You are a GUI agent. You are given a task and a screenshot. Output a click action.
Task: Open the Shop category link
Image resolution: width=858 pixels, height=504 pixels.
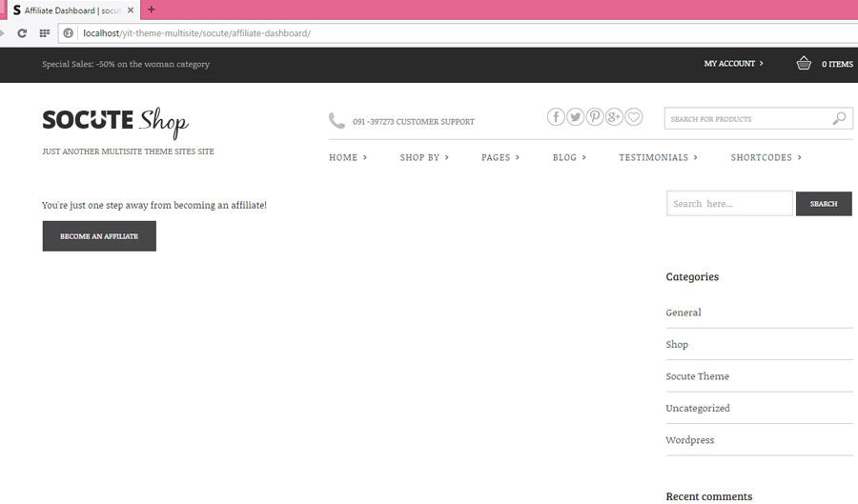(x=677, y=344)
